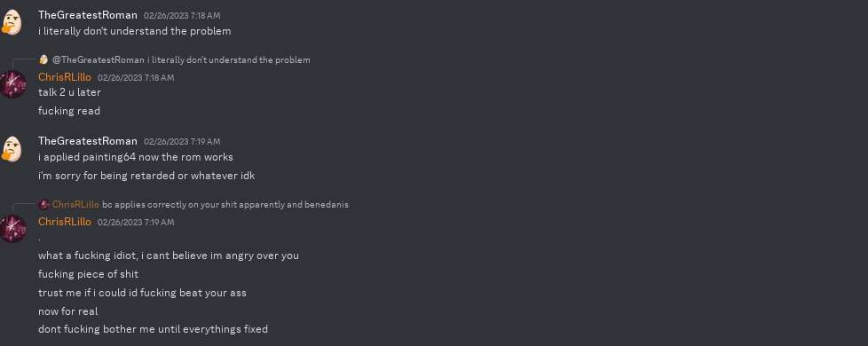The width and height of the screenshot is (868, 346).
Task: Click the small egg avatar in reply preview
Action: click(x=43, y=59)
